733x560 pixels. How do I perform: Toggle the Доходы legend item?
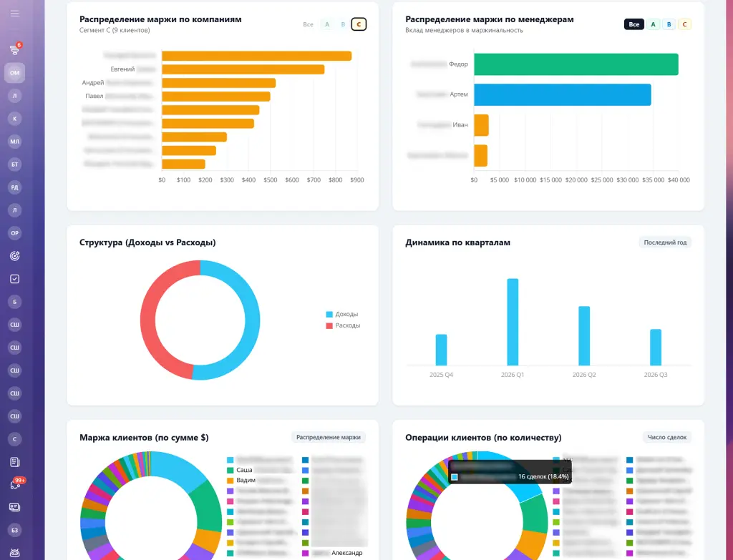(x=341, y=314)
